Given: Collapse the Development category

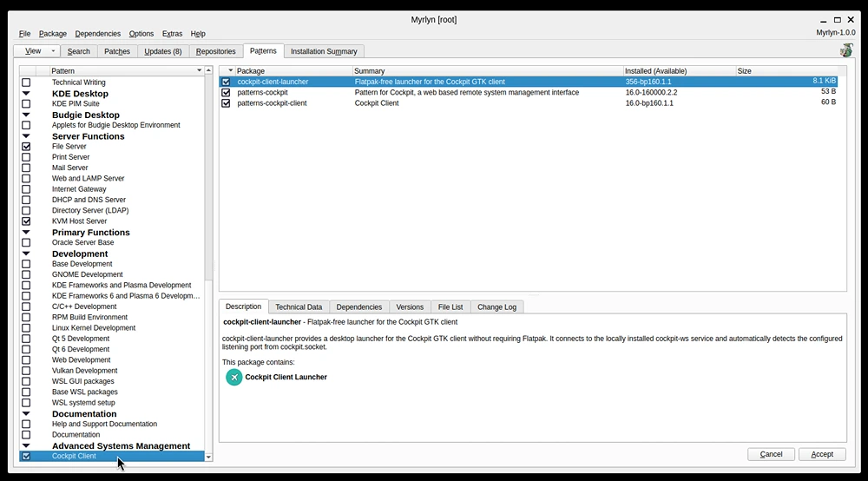Looking at the screenshot, I should point(26,254).
